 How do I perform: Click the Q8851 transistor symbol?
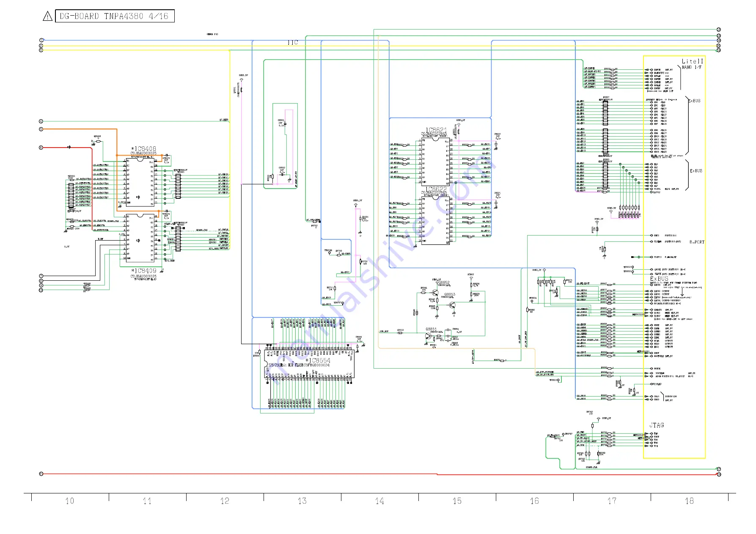click(x=428, y=337)
